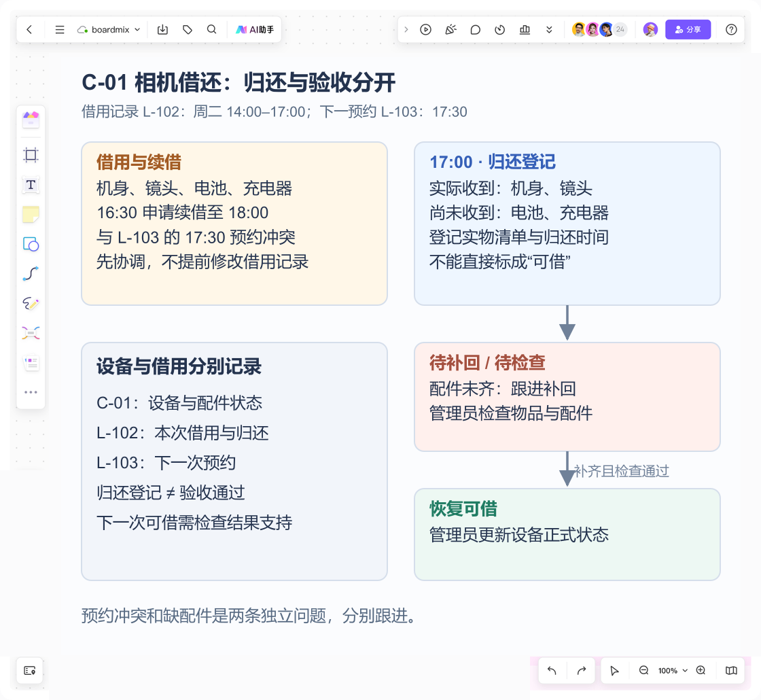Click the text 管理员检查物品与配件

[x=511, y=414]
